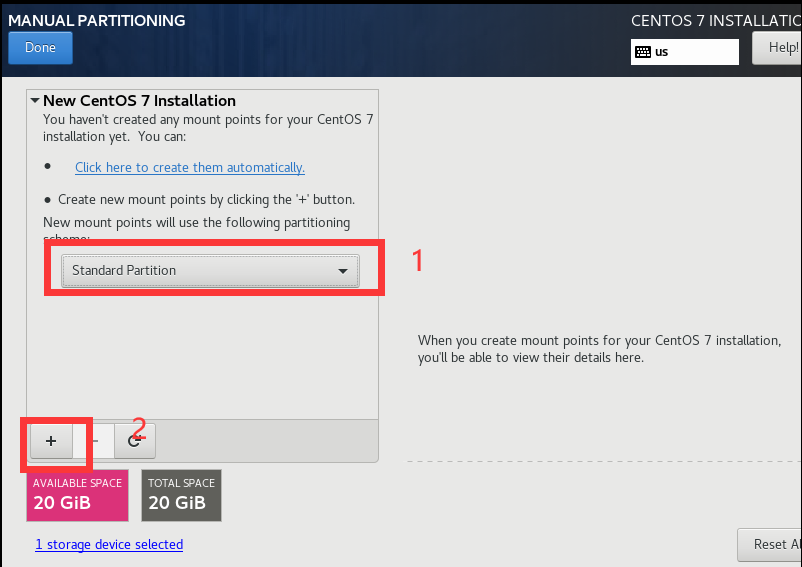The image size is (802, 567).
Task: Click the TOTAL SPACE 20 GiB box
Action: click(181, 495)
